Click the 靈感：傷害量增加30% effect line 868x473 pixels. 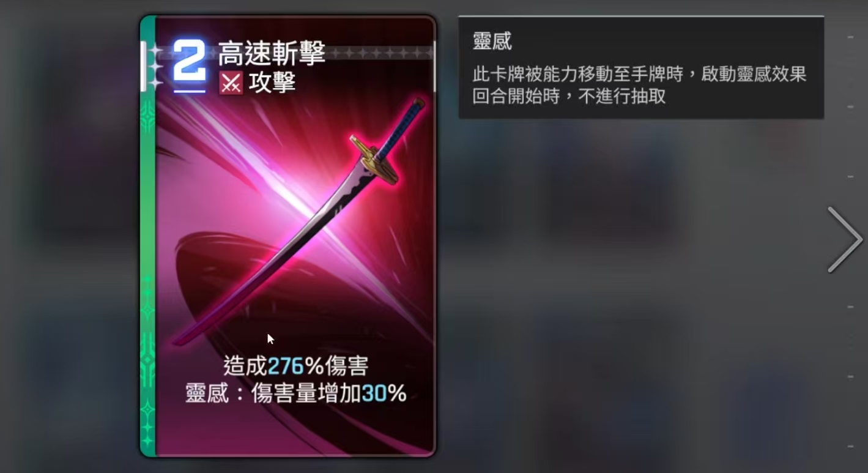coord(296,393)
